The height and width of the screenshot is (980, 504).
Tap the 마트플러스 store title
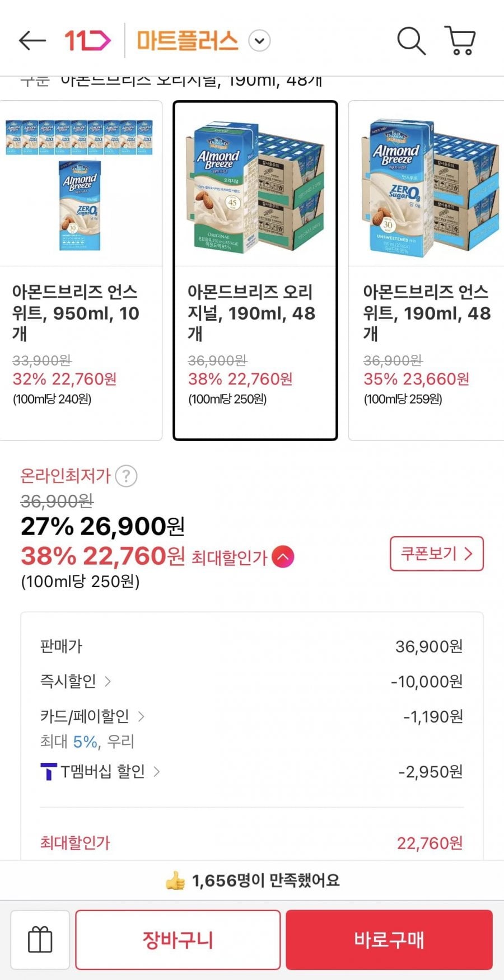pyautogui.click(x=188, y=41)
